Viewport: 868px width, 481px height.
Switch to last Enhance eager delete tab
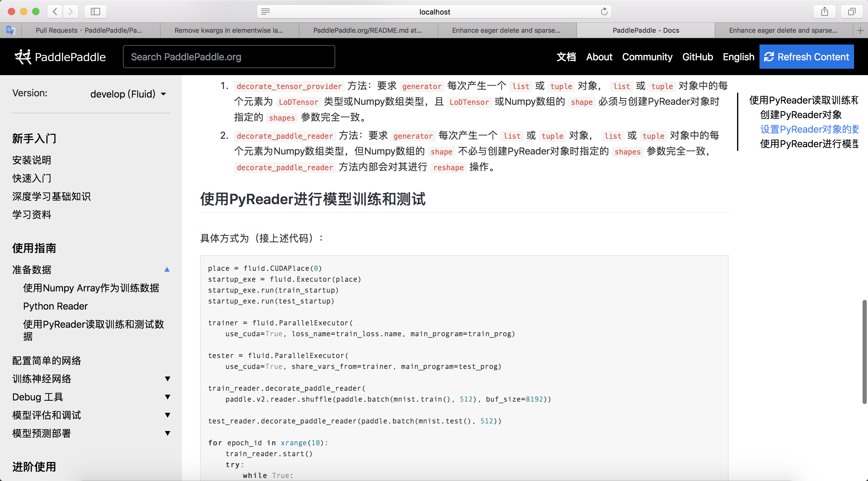click(783, 30)
